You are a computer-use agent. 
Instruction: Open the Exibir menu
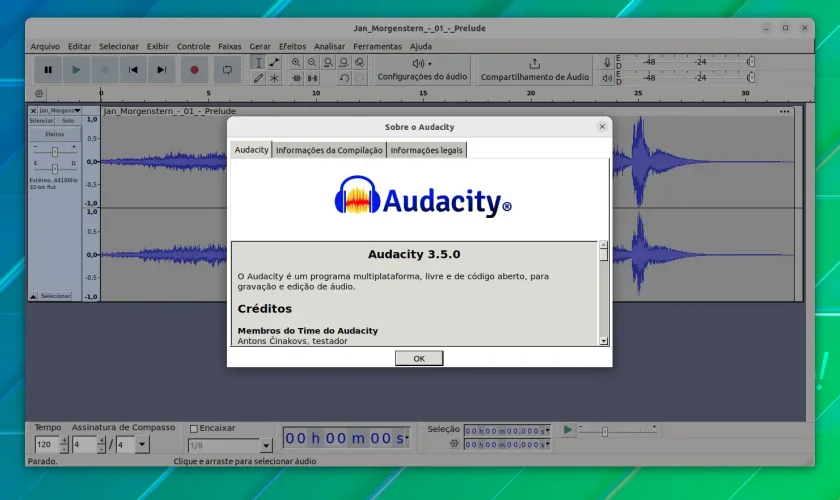pyautogui.click(x=158, y=47)
